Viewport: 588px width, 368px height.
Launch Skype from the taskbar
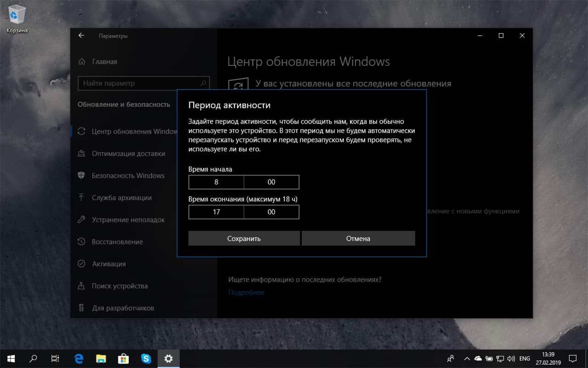coord(146,358)
